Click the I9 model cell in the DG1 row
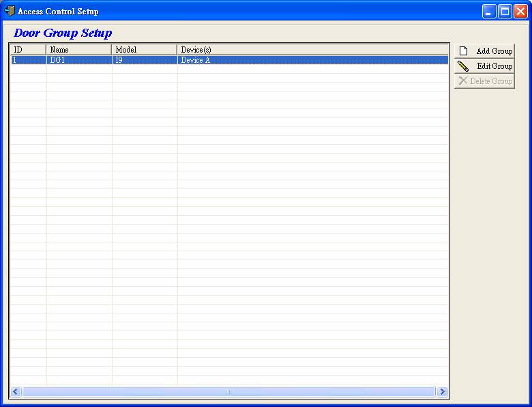This screenshot has height=407, width=532. tap(119, 60)
